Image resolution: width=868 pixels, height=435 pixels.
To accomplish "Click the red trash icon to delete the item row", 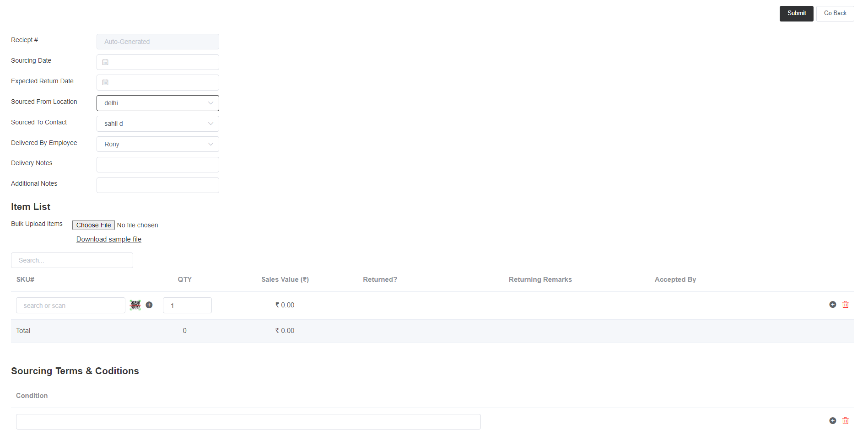I will 845,304.
